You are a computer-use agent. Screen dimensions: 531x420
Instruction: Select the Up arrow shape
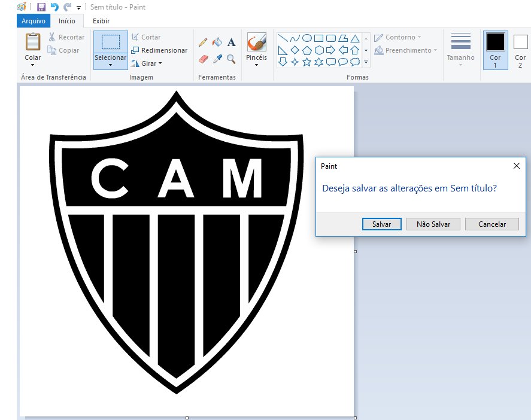point(355,50)
